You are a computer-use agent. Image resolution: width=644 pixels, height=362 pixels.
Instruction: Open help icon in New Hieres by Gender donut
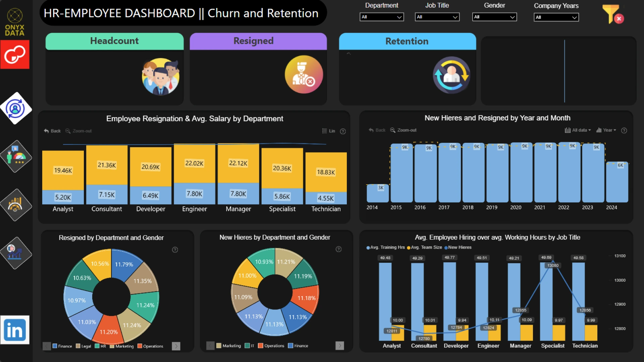[x=338, y=249]
